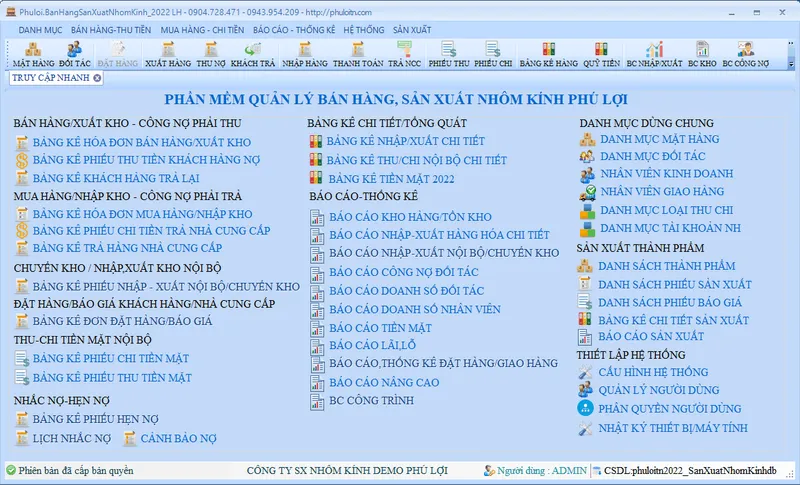Open BÁO CÁO NHẬP-XUẤT HÀNG HÓA CHI TIẾT
Viewport: 800px width, 485px height.
coord(439,235)
